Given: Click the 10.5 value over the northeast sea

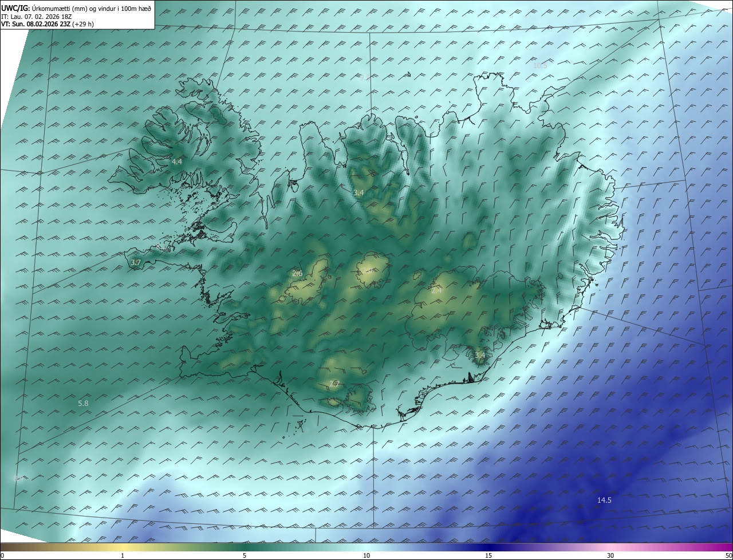Looking at the screenshot, I should 540,66.
